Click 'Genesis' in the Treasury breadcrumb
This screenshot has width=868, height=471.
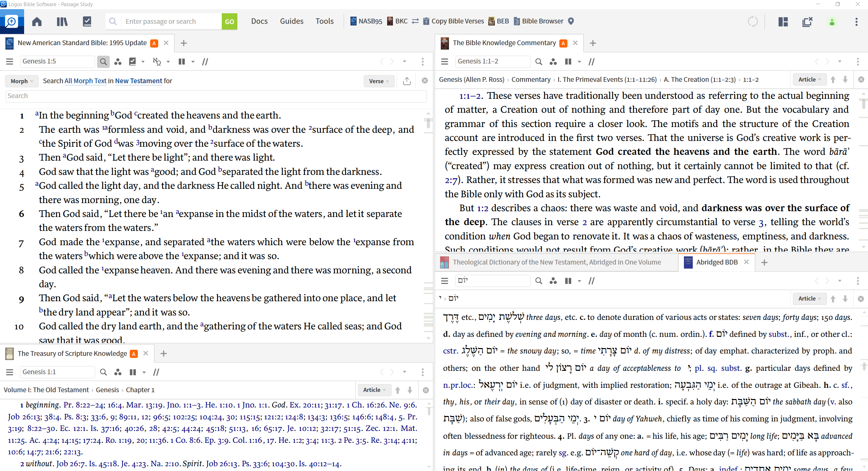point(107,390)
